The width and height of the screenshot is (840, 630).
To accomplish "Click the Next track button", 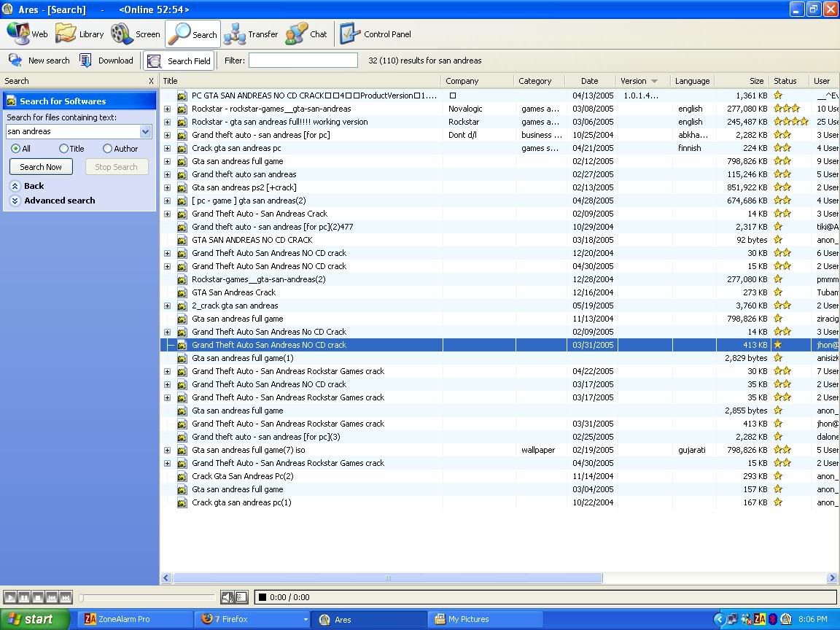I will pos(66,596).
